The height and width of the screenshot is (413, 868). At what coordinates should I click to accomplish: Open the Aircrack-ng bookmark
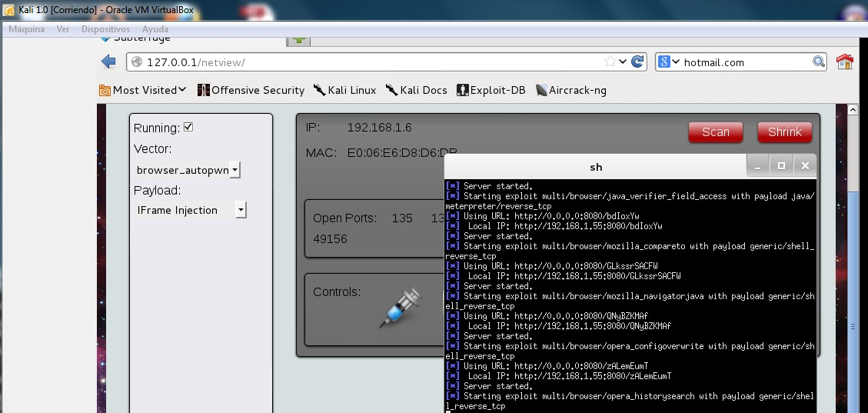570,90
